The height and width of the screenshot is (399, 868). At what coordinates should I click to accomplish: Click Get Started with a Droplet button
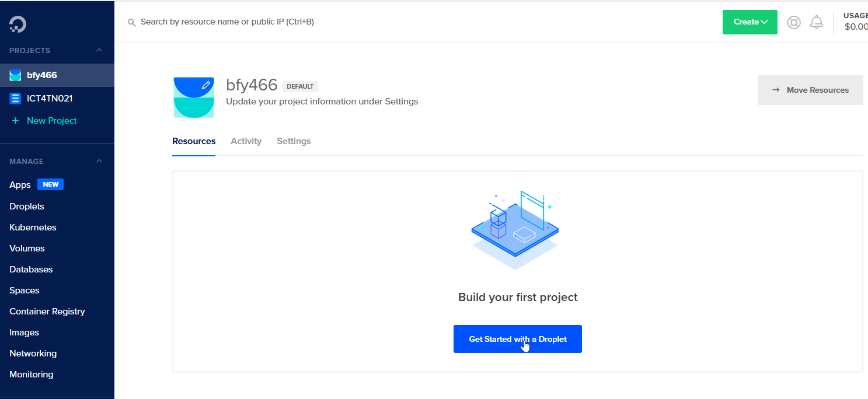517,339
